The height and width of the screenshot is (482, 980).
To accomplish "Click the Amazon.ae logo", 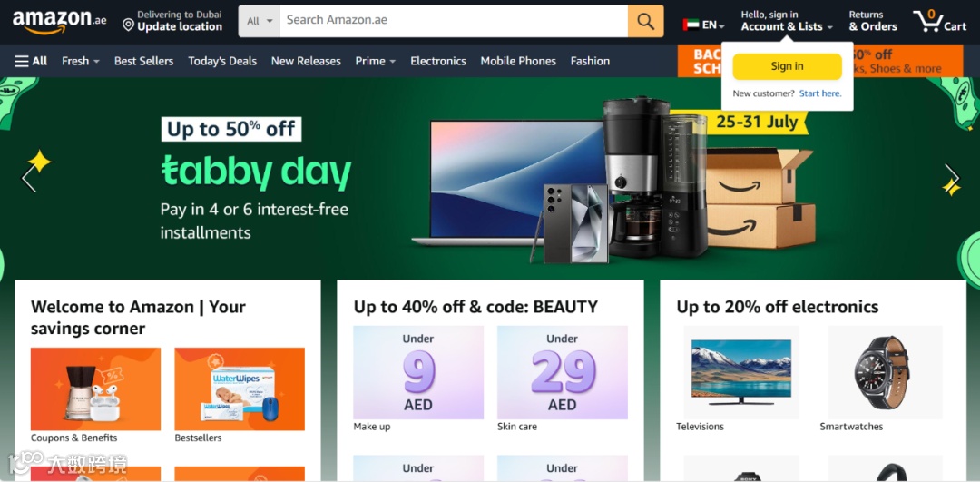I will click(x=59, y=22).
